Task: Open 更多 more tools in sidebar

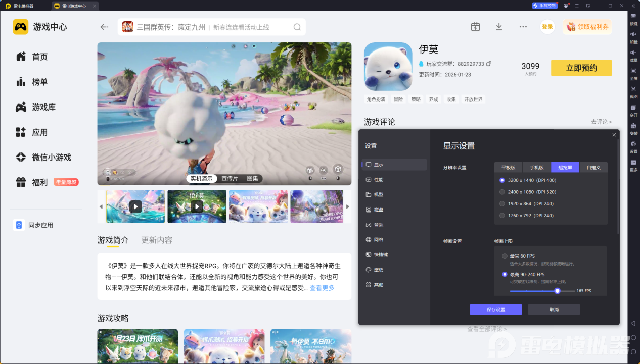Action: [x=633, y=165]
